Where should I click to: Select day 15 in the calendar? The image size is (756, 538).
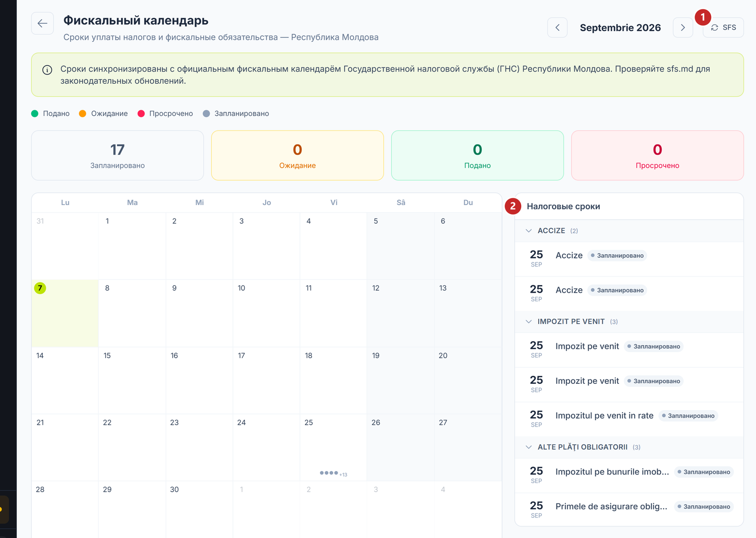(132, 380)
